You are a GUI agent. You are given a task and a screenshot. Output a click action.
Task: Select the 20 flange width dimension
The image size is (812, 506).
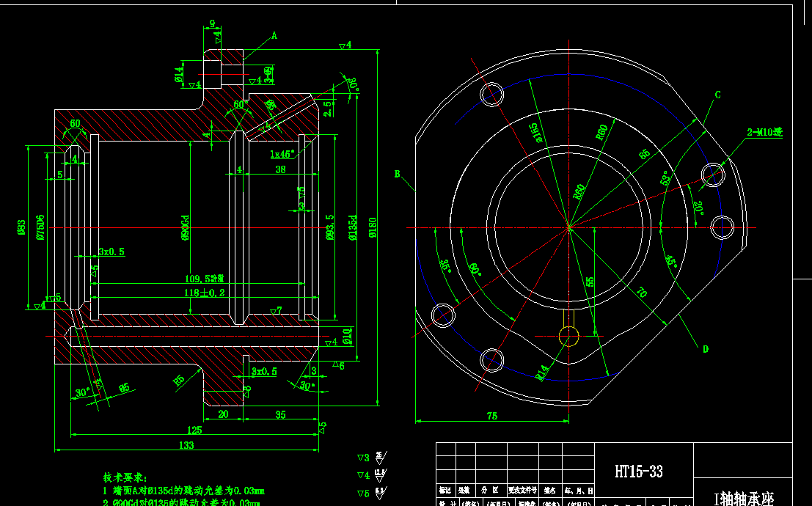coord(223,414)
